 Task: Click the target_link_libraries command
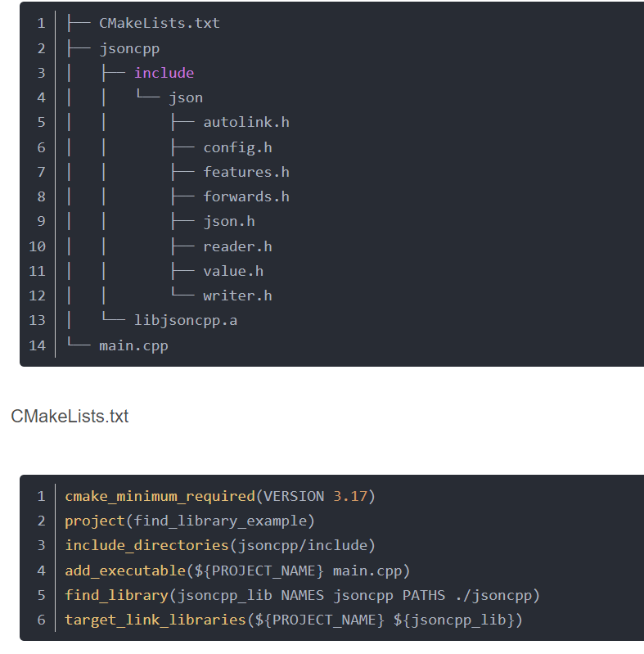pos(155,620)
